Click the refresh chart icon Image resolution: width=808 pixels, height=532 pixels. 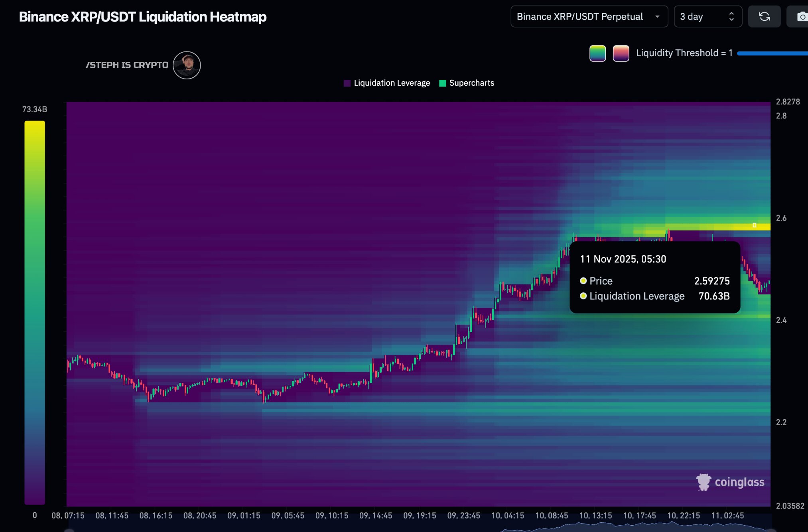coord(764,16)
